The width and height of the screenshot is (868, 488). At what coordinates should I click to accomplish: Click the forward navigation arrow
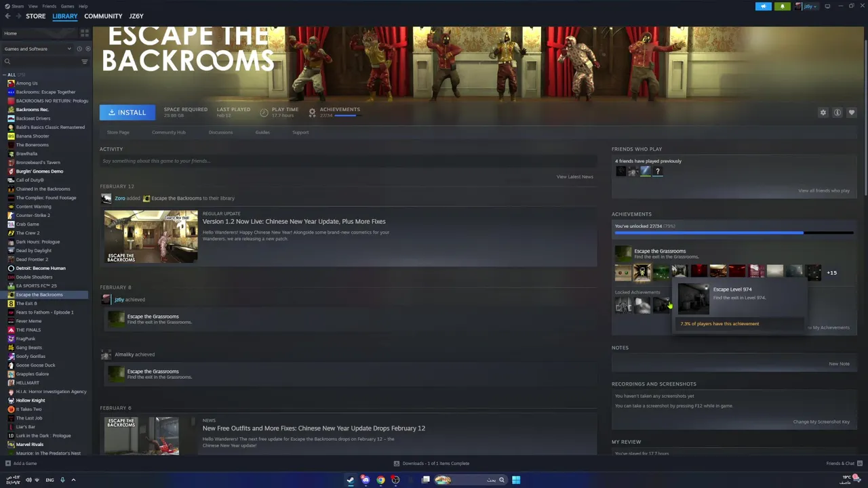pos(18,16)
